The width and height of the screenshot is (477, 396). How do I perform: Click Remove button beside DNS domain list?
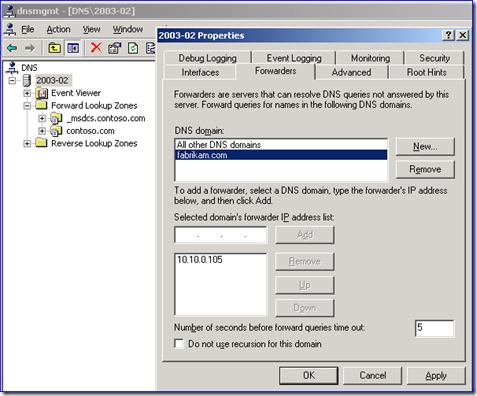click(x=425, y=169)
